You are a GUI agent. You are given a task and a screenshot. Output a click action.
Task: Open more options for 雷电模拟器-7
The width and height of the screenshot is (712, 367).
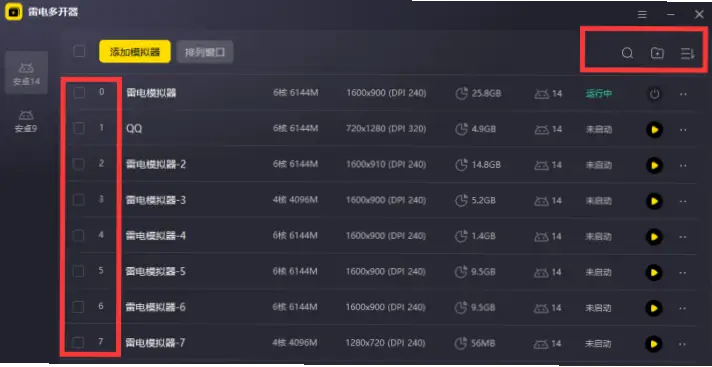click(x=683, y=344)
